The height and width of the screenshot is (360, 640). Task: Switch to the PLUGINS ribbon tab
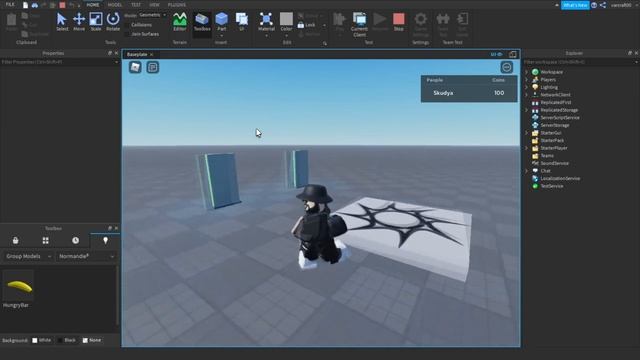point(177,4)
